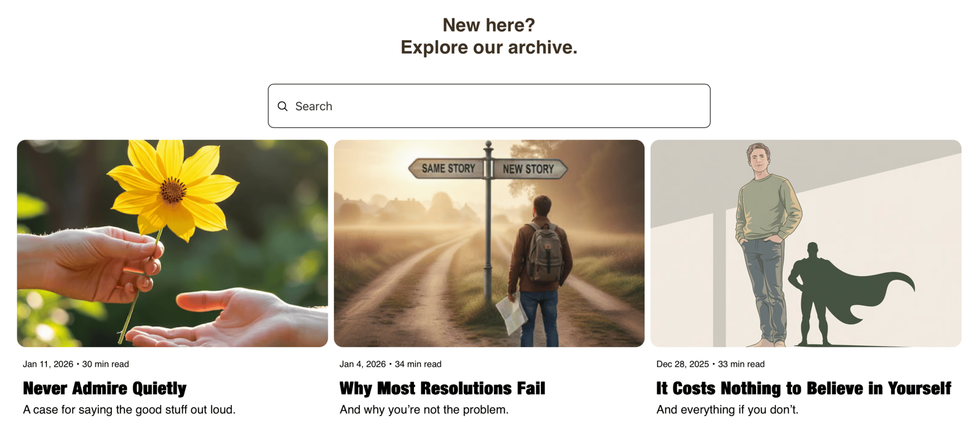Open the Never Admire Quietly article

point(105,388)
